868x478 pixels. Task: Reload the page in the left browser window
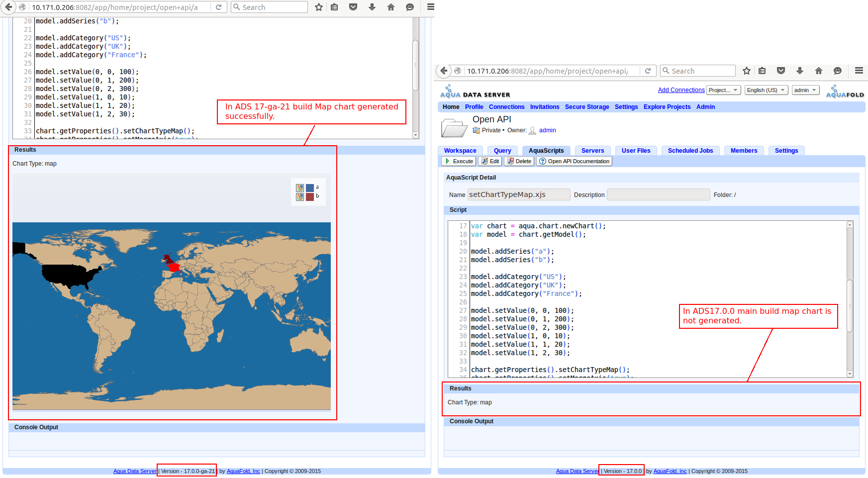(x=218, y=7)
